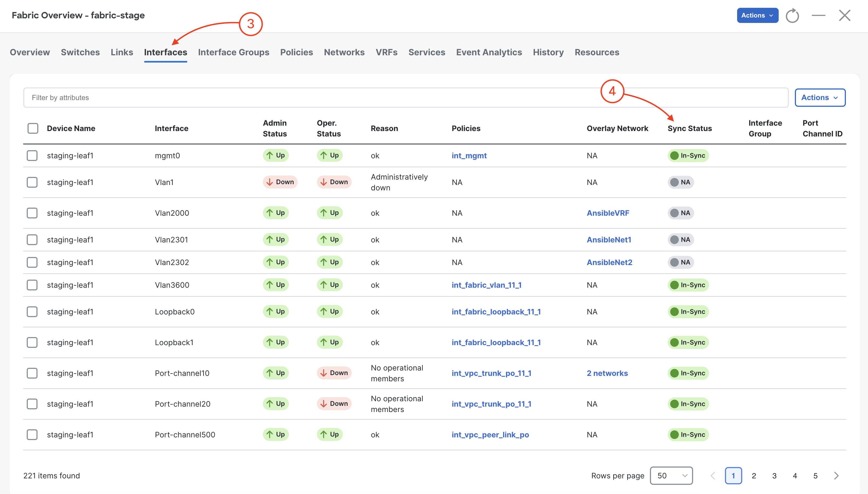Open the Resources tab
The width and height of the screenshot is (868, 494).
[597, 52]
